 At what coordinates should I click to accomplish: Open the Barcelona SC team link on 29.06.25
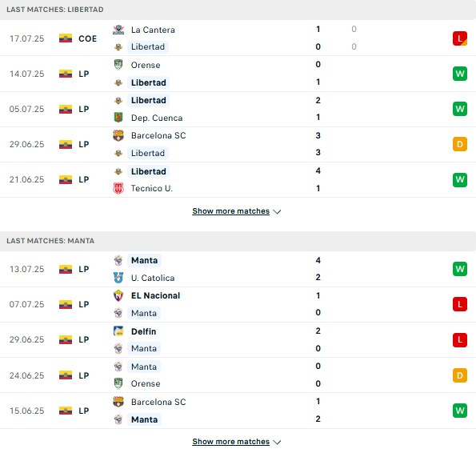pyautogui.click(x=158, y=135)
